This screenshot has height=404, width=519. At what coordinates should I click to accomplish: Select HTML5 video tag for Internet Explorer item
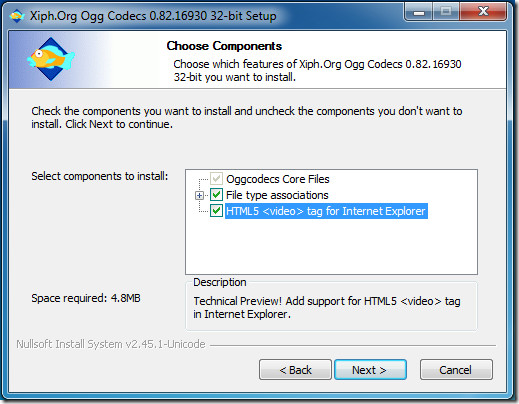coord(326,211)
